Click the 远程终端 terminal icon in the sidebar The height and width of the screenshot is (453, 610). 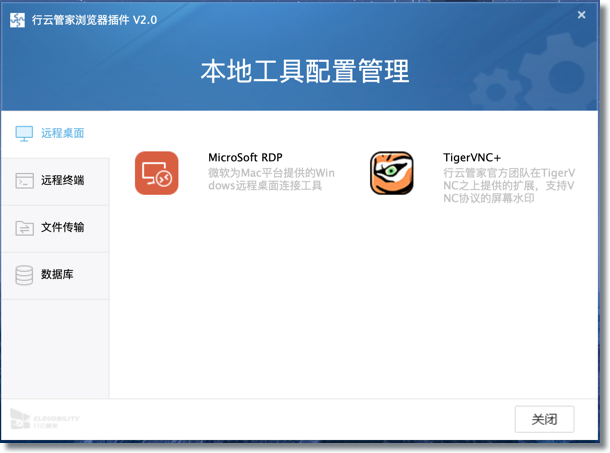click(24, 181)
